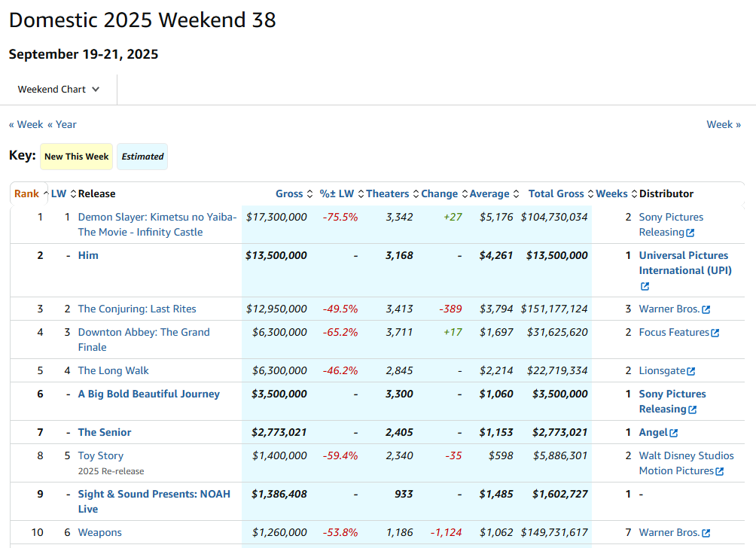The image size is (756, 548).
Task: Open Sony Pictures Releasing link in Big Bold row
Action: (672, 401)
